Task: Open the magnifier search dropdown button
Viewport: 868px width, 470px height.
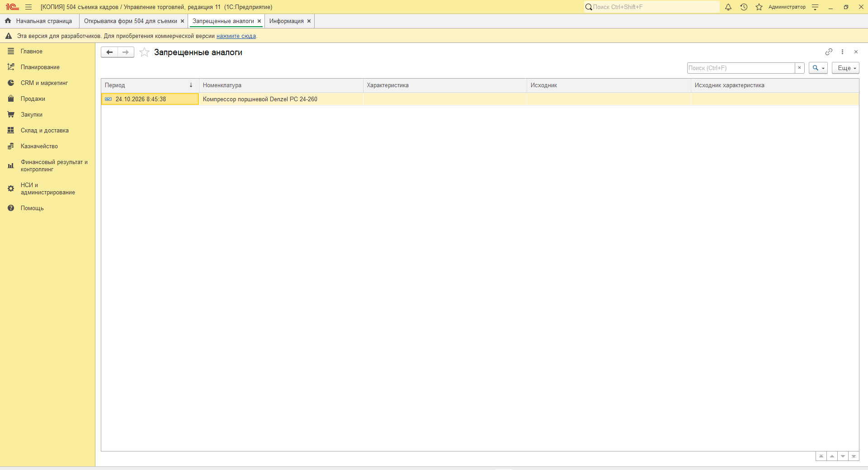Action: click(818, 68)
